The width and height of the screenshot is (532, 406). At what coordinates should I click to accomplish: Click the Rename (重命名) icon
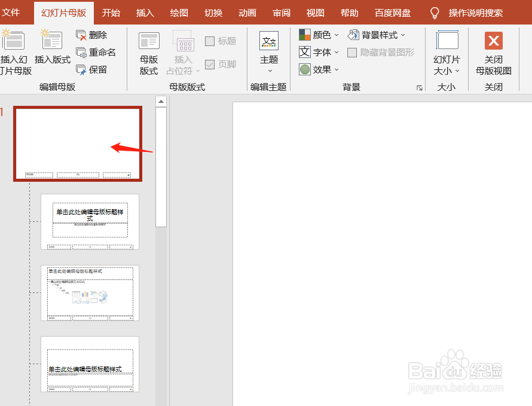[81, 52]
